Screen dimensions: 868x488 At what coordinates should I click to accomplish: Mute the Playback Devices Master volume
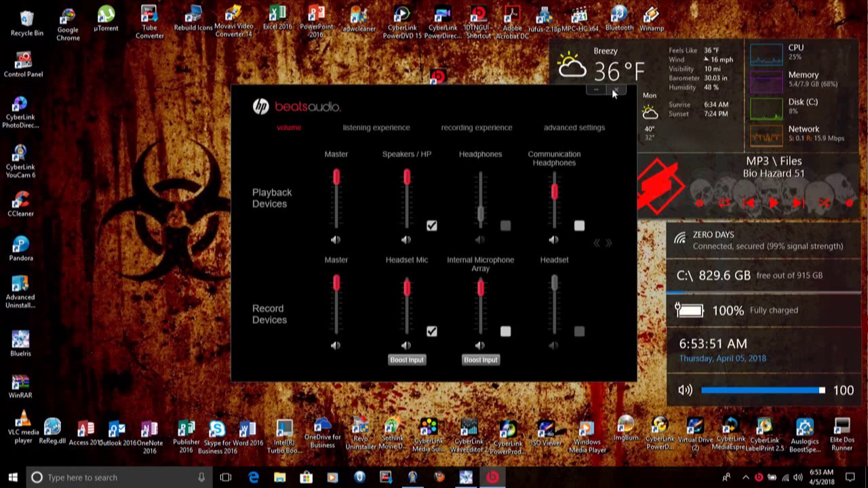point(336,239)
